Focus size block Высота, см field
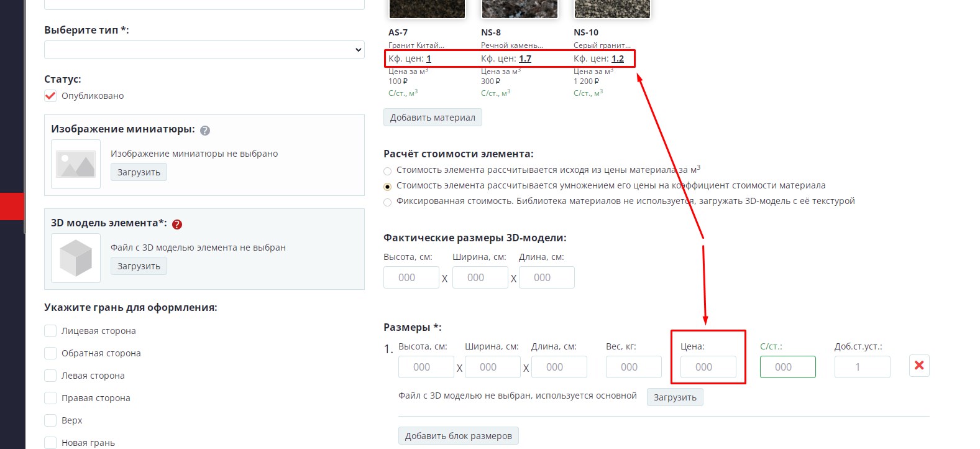Viewport: 980px width, 449px height. click(426, 367)
